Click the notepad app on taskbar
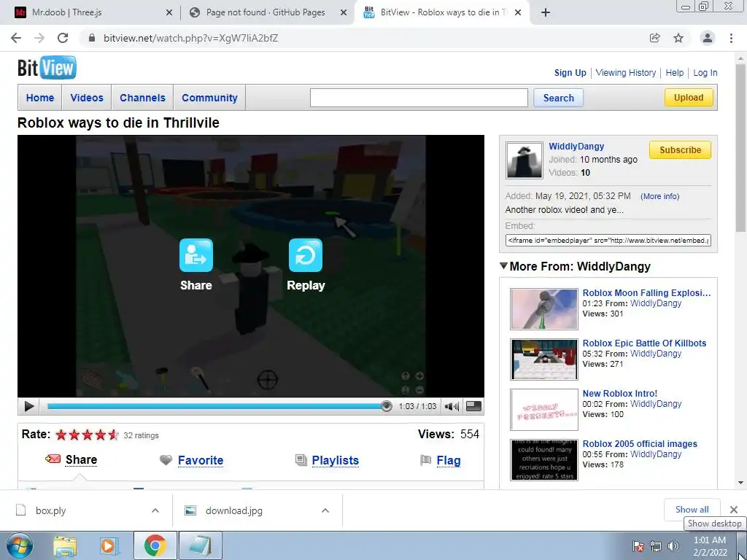The height and width of the screenshot is (560, 747). coord(200,546)
